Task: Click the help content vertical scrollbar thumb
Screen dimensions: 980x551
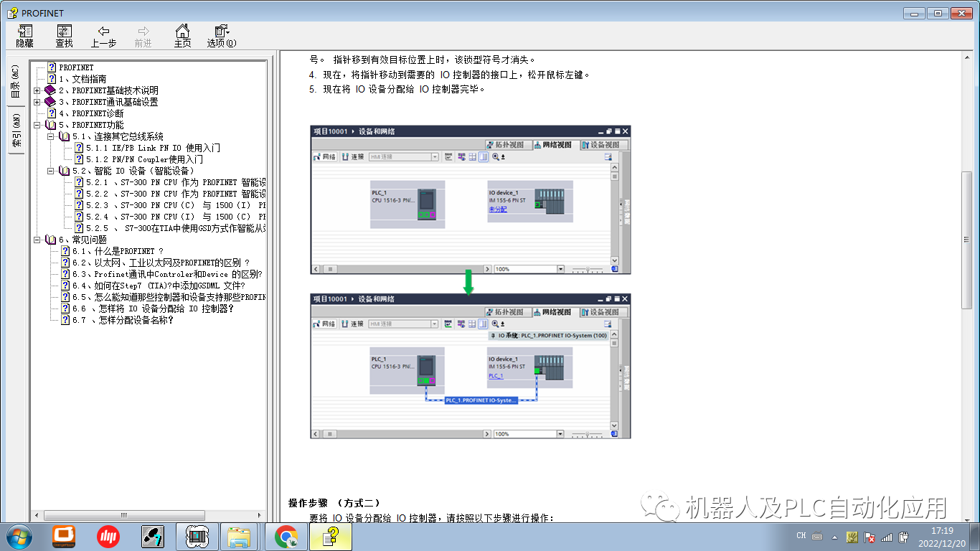Action: (967, 240)
